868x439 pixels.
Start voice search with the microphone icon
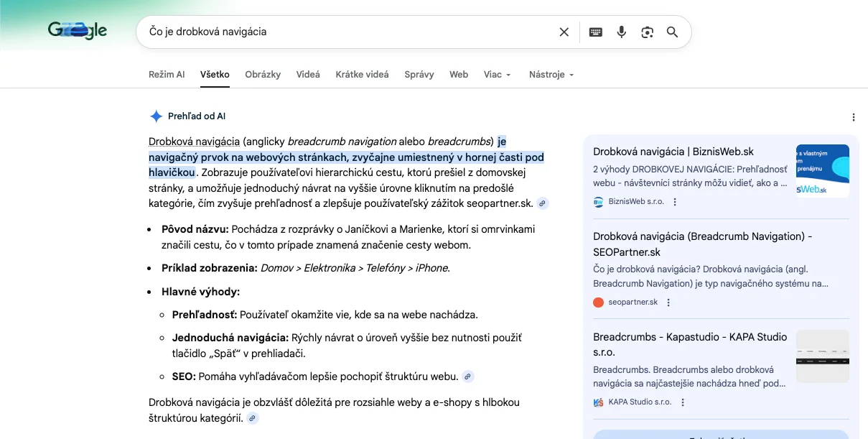click(622, 32)
